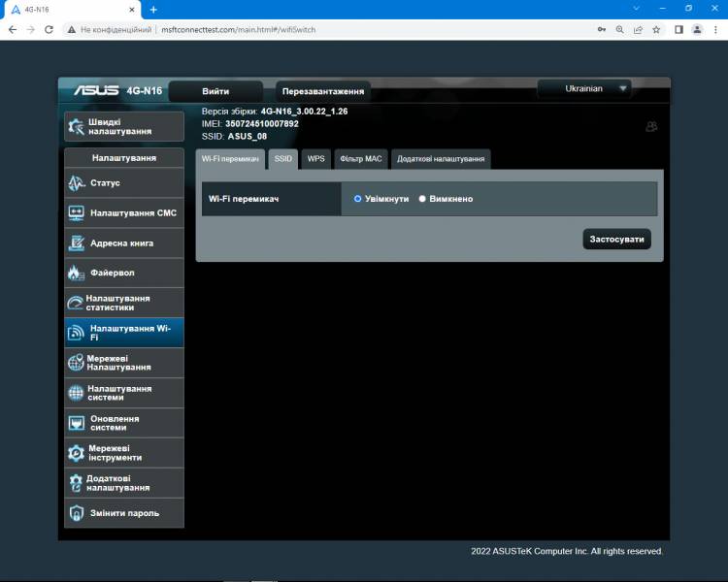Screen dimensions: 728x582
Task: Open Адресна книга menu item
Action: pyautogui.click(x=124, y=242)
